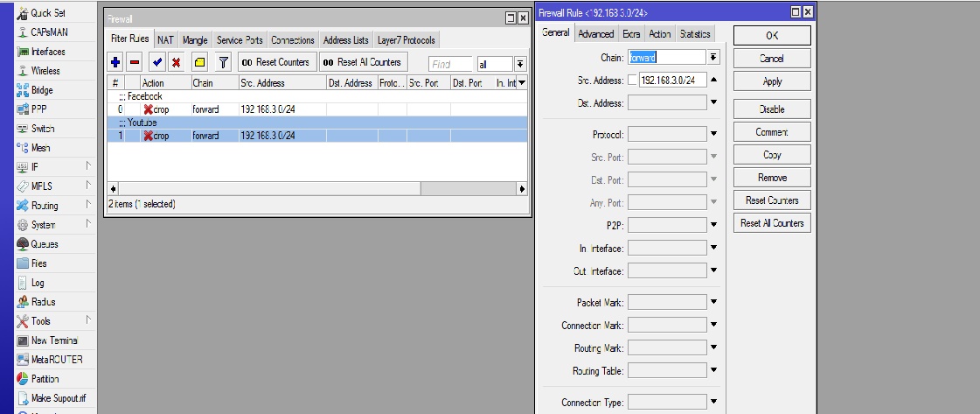This screenshot has width=980, height=414.
Task: Switch to the Mangle tab
Action: (195, 40)
